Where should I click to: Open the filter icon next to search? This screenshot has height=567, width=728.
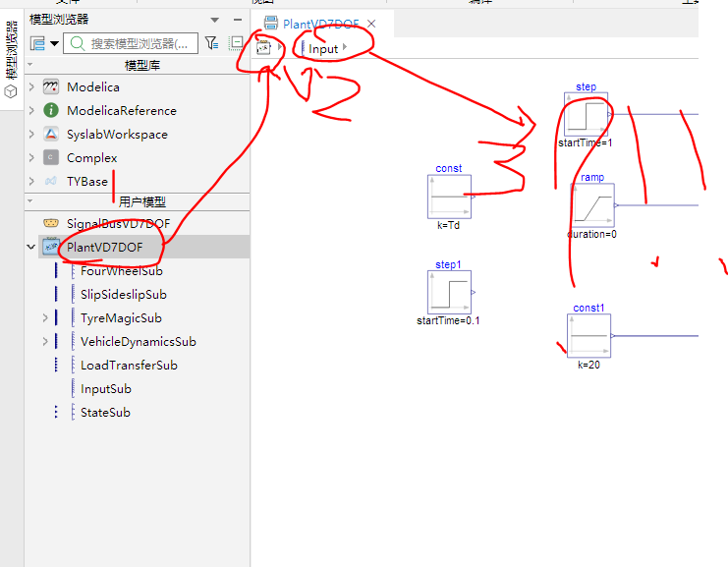pos(211,43)
